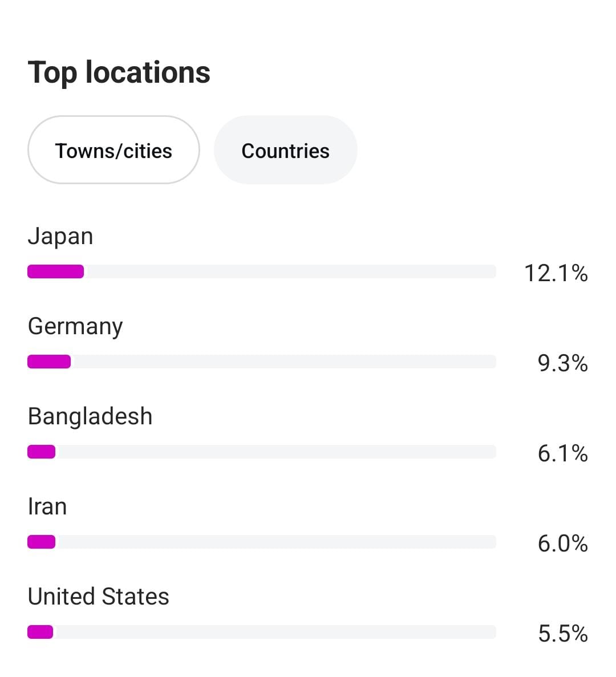Select the magenta fill of Iran's bar
The image size is (616, 677).
click(x=42, y=542)
